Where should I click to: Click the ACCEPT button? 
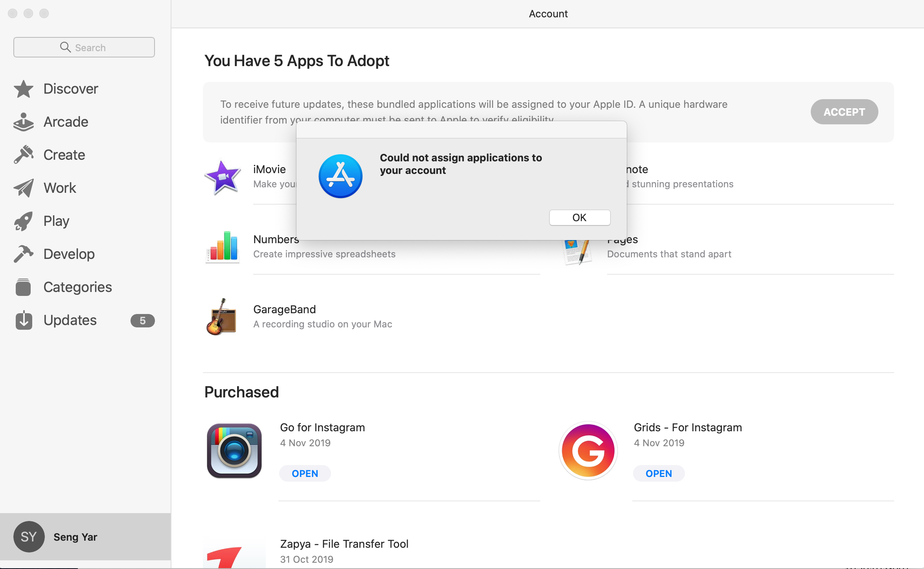point(844,112)
